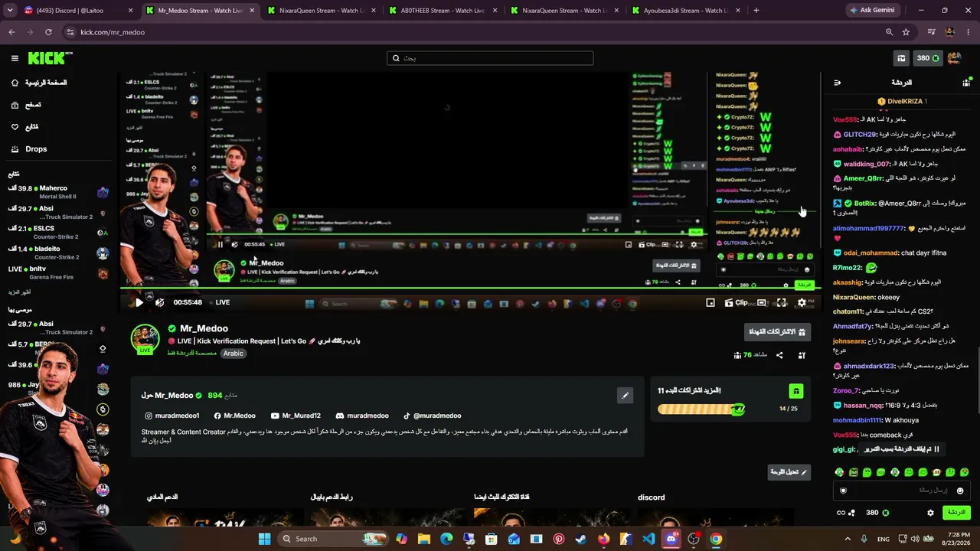This screenshot has height=551, width=980.
Task: Switch to the AB0THEEB Stream tab
Action: [x=444, y=11]
